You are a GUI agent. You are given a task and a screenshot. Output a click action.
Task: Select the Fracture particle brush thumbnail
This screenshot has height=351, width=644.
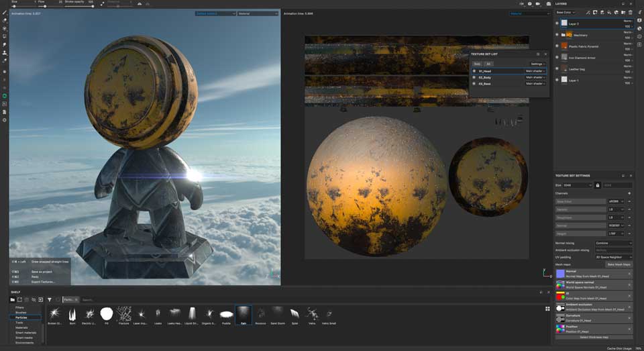click(x=123, y=313)
